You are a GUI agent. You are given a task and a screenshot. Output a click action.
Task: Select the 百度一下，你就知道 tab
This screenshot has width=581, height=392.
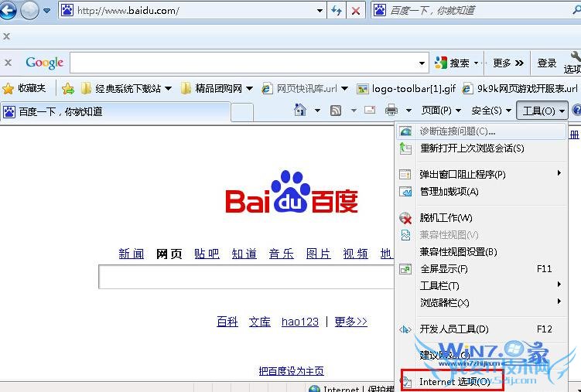(x=114, y=111)
